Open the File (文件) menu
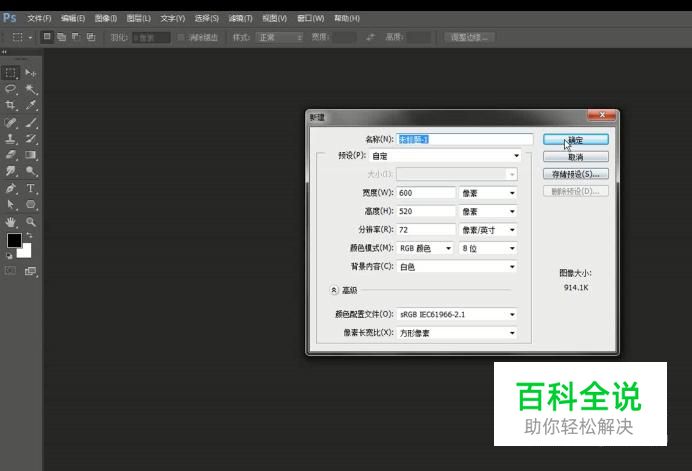Viewport: 692px width, 471px height. pos(39,19)
